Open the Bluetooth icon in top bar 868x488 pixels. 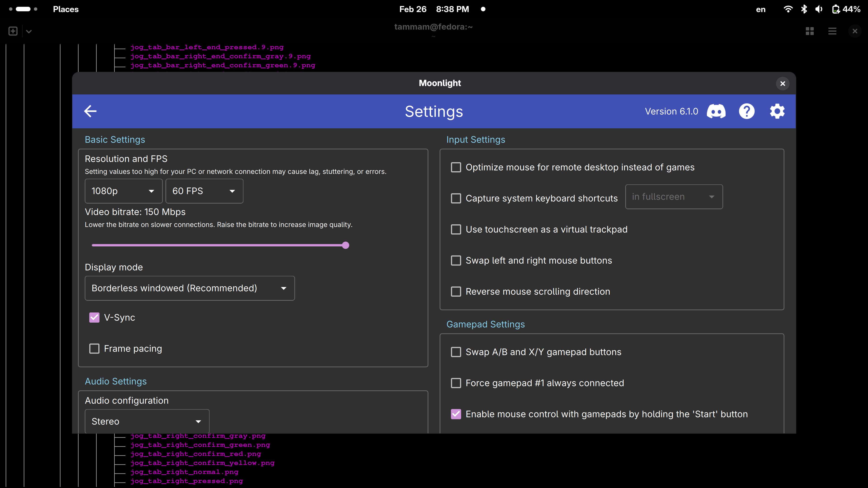(804, 9)
